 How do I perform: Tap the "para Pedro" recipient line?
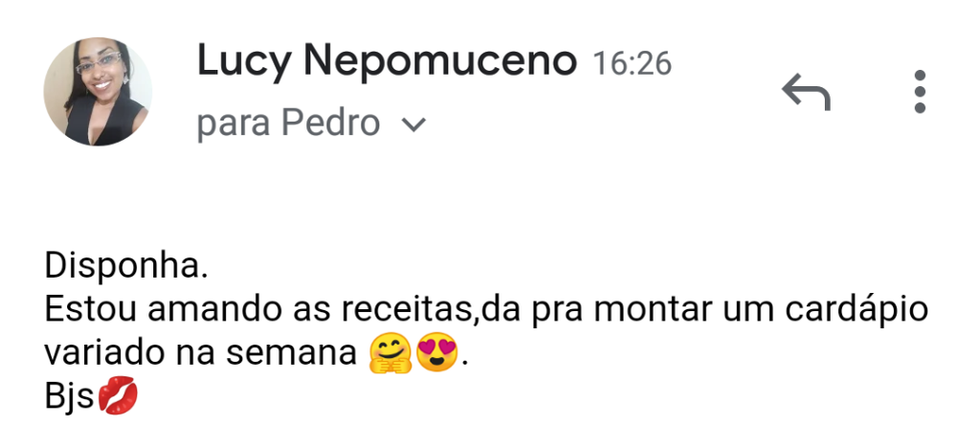(x=311, y=123)
